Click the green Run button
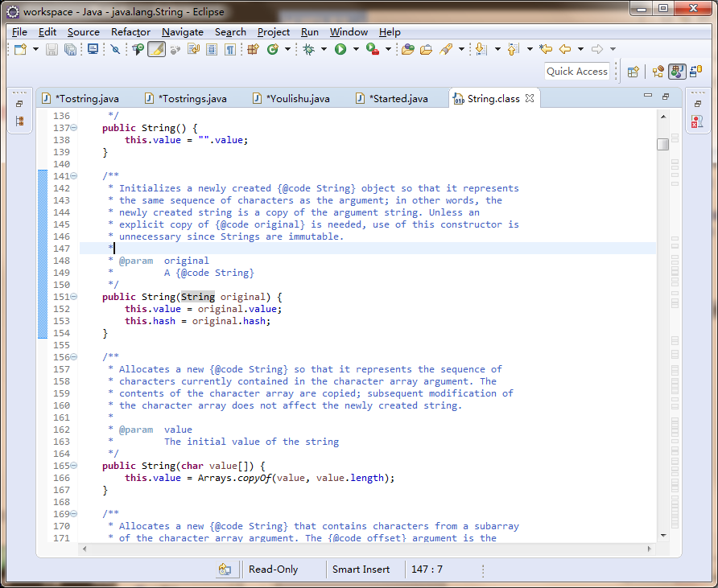This screenshot has width=718, height=588. click(340, 49)
